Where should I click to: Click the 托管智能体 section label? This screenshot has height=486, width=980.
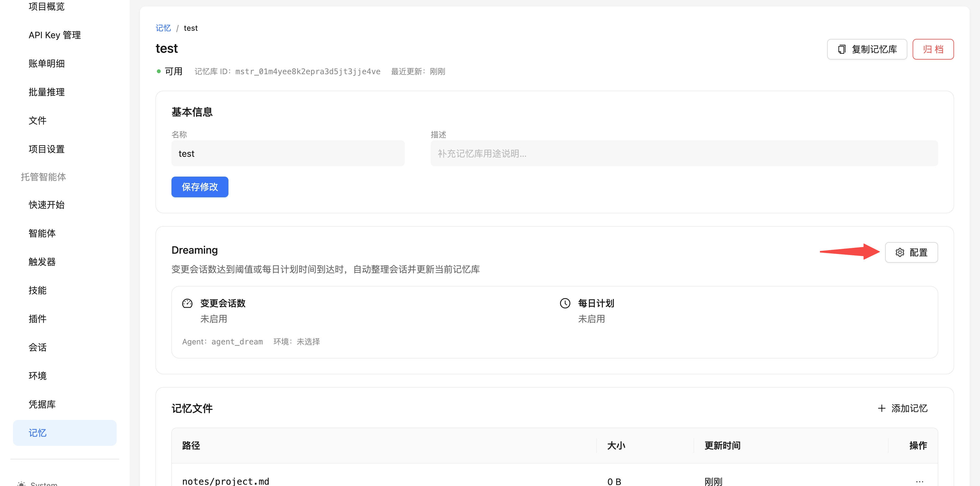[43, 177]
